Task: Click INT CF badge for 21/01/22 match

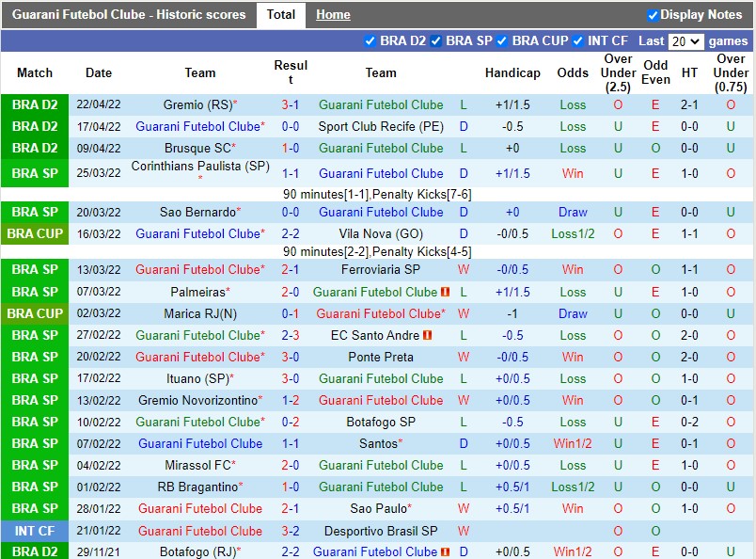Action: [x=35, y=531]
